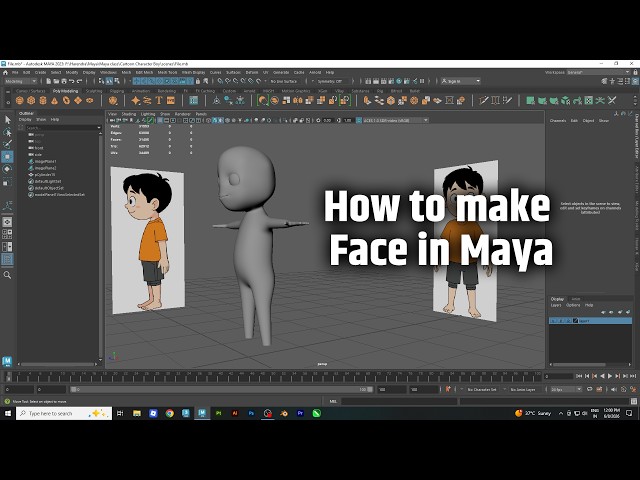The height and width of the screenshot is (480, 640).
Task: Open the No Live Surface field
Action: tap(284, 81)
